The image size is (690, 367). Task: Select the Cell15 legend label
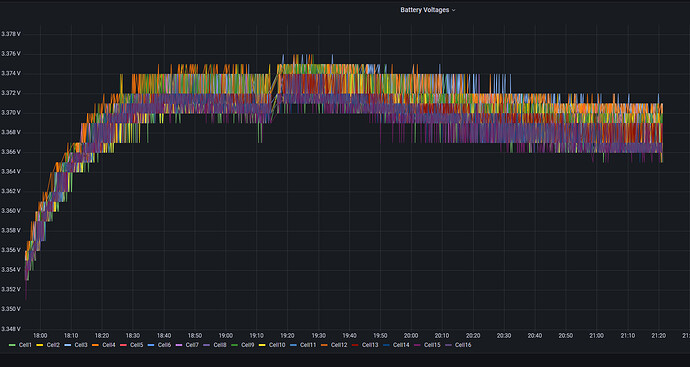point(432,345)
